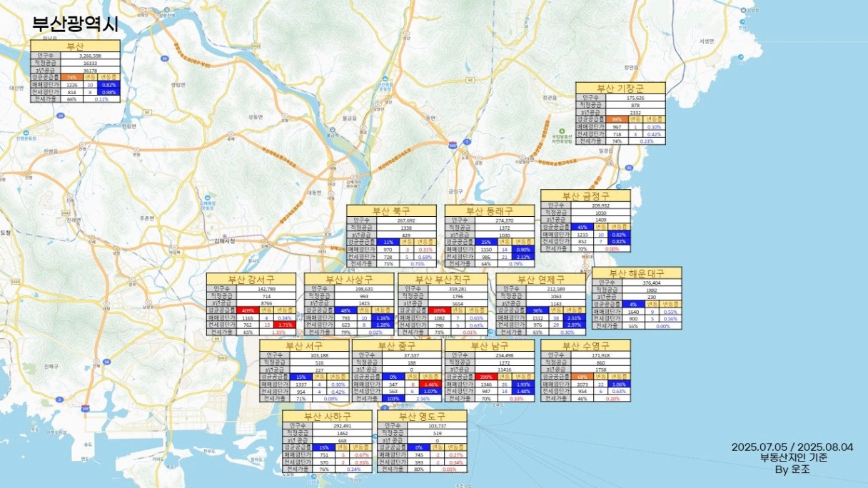Click the 부산 사하구 table header
868x488 pixels.
click(x=327, y=416)
